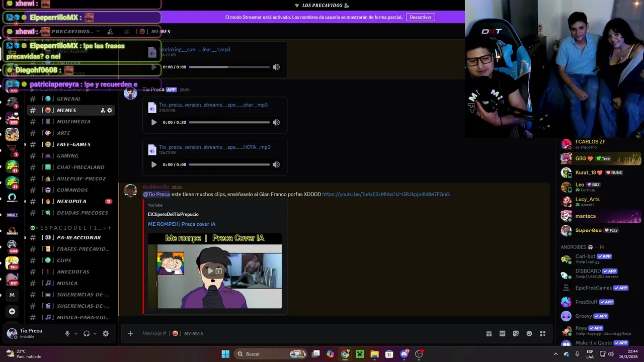The image size is (644, 362).
Task: Open Windows Start menu
Action: click(225, 354)
